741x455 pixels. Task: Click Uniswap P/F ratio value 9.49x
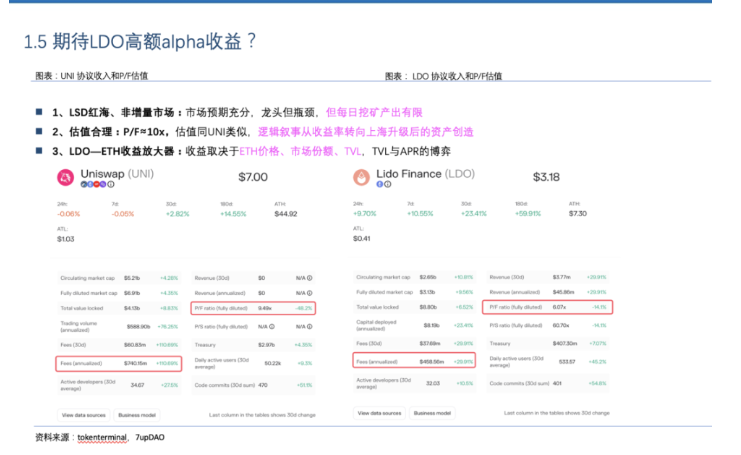tap(265, 308)
